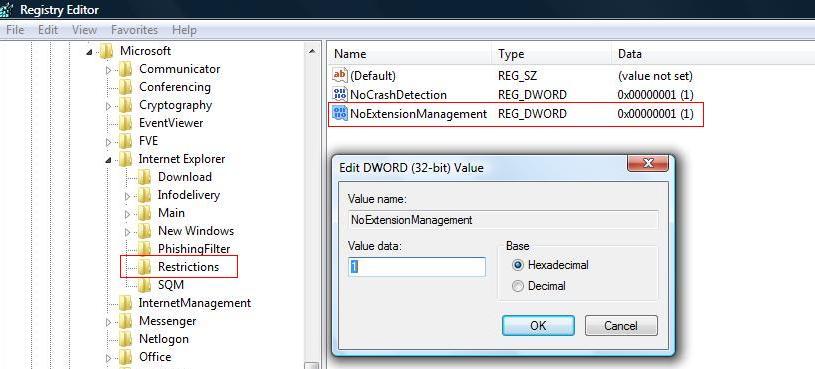Select the Netlogon folder icon

point(125,339)
